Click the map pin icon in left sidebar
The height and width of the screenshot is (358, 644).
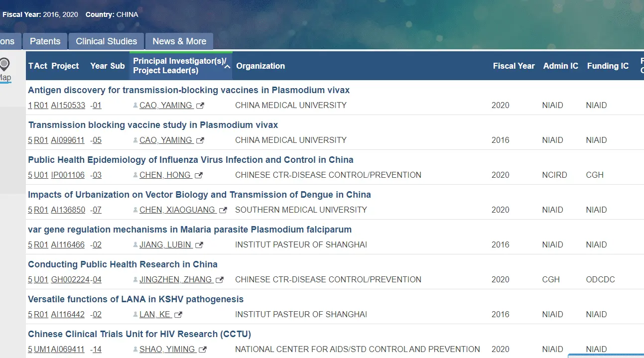point(4,65)
